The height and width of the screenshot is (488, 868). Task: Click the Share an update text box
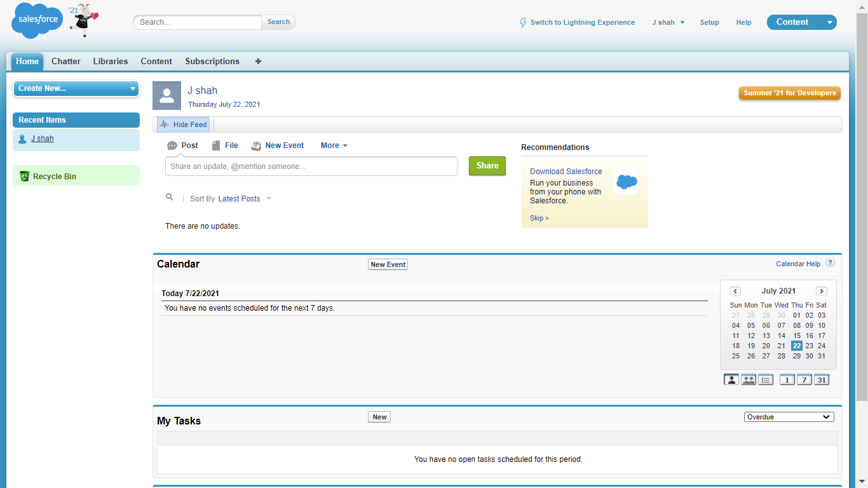coord(311,166)
